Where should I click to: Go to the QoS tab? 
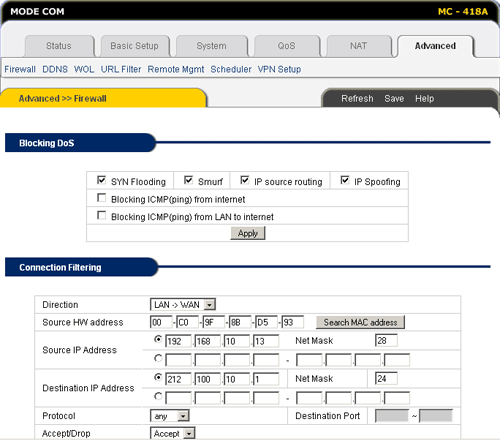287,46
